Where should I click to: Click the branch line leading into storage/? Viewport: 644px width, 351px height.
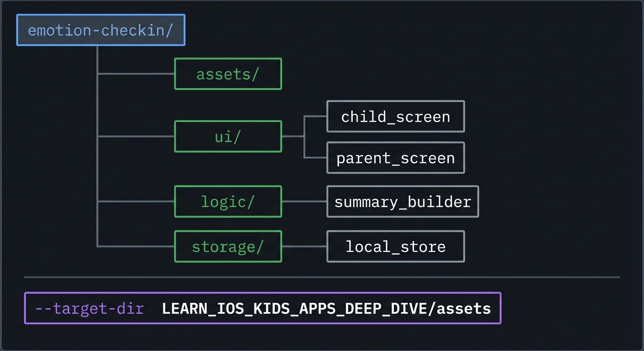tap(136, 246)
